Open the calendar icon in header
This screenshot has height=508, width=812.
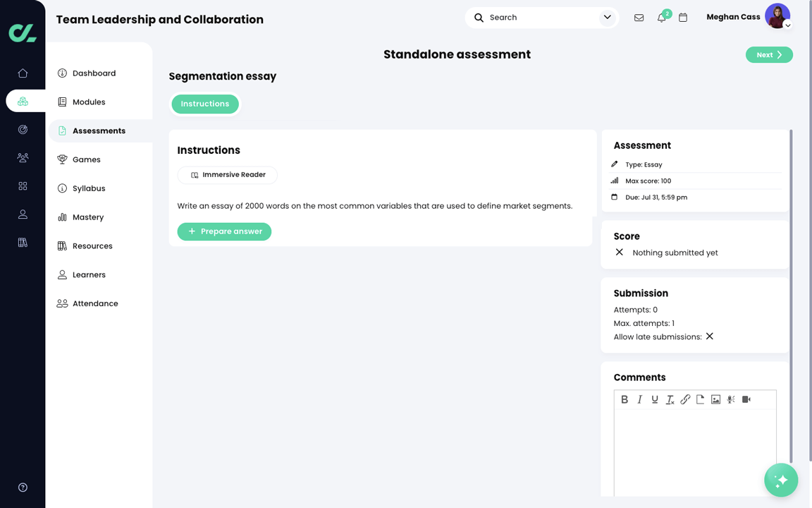pos(683,18)
